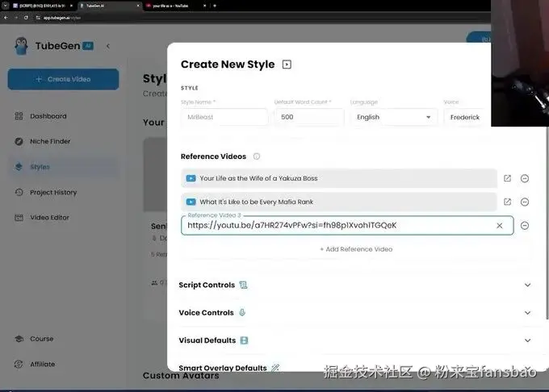The width and height of the screenshot is (549, 392).
Task: Click the Script Controls scroll icon
Action: 243,285
